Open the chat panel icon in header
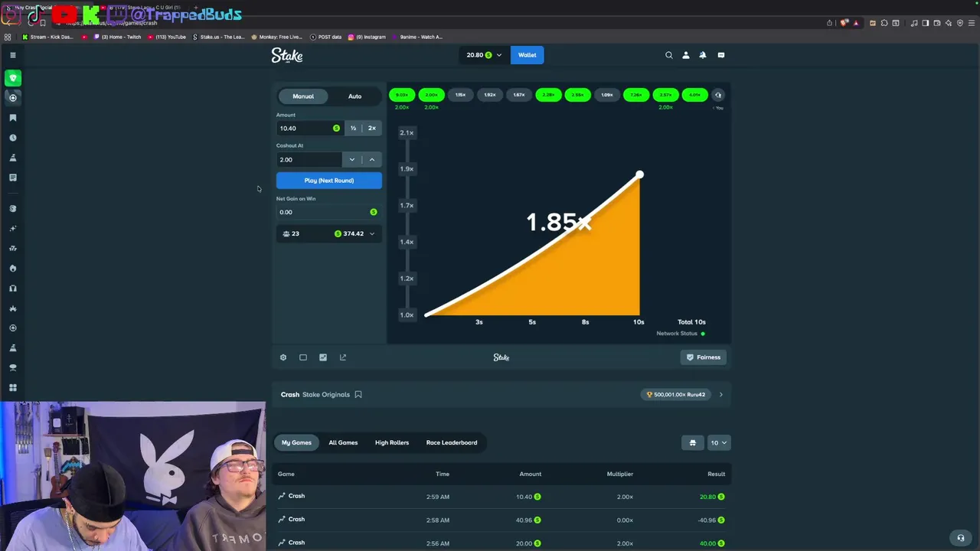The image size is (980, 551). (721, 55)
